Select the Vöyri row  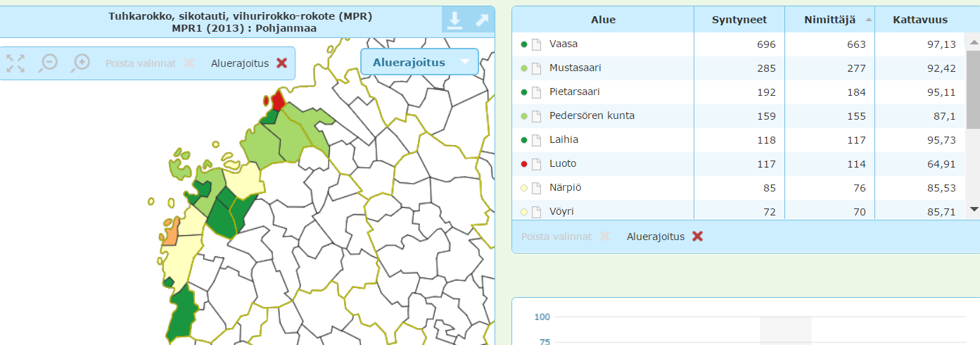tap(739, 210)
